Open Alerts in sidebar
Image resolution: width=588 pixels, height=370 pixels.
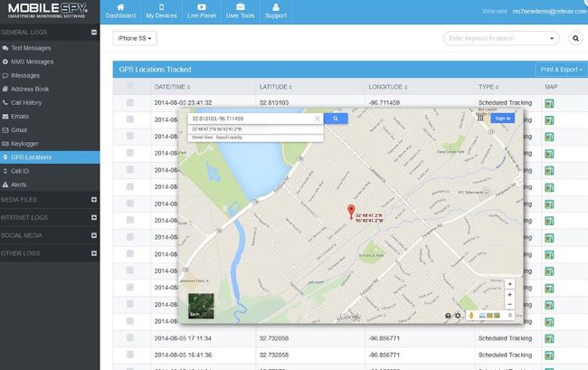(x=18, y=185)
